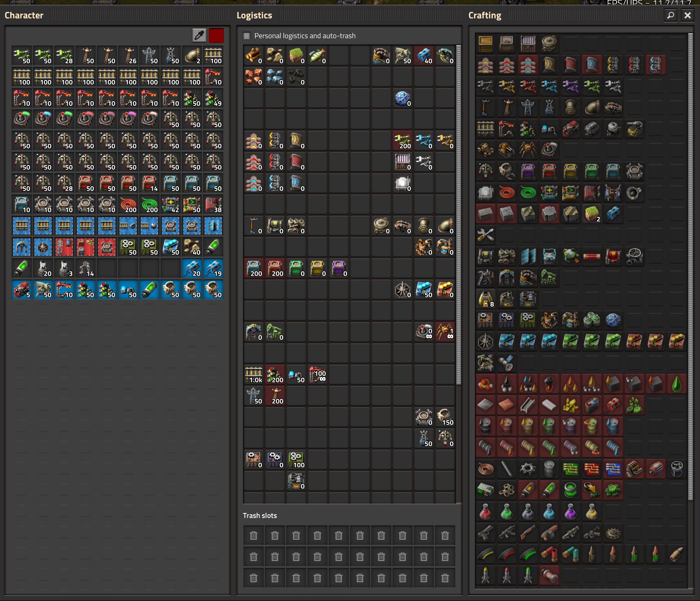
Task: Select green wire stack of 200 in Character inventory
Action: pyautogui.click(x=149, y=205)
